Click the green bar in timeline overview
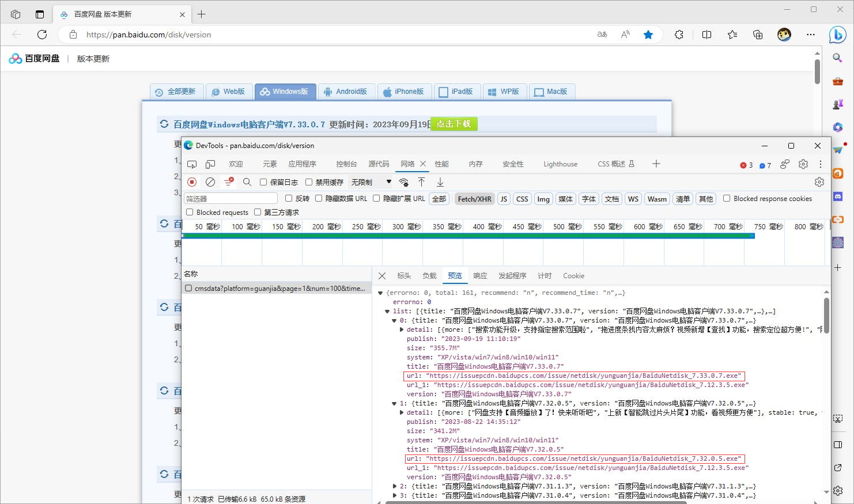 pyautogui.click(x=468, y=236)
